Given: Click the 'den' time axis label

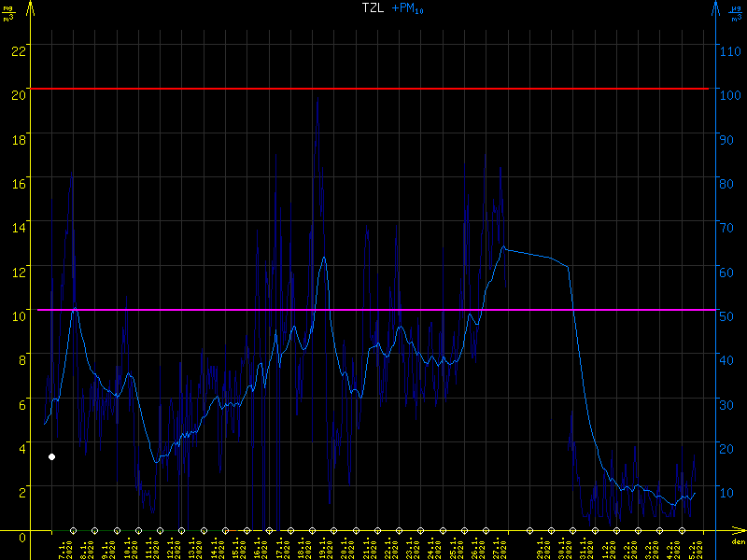Looking at the screenshot, I should tap(737, 542).
